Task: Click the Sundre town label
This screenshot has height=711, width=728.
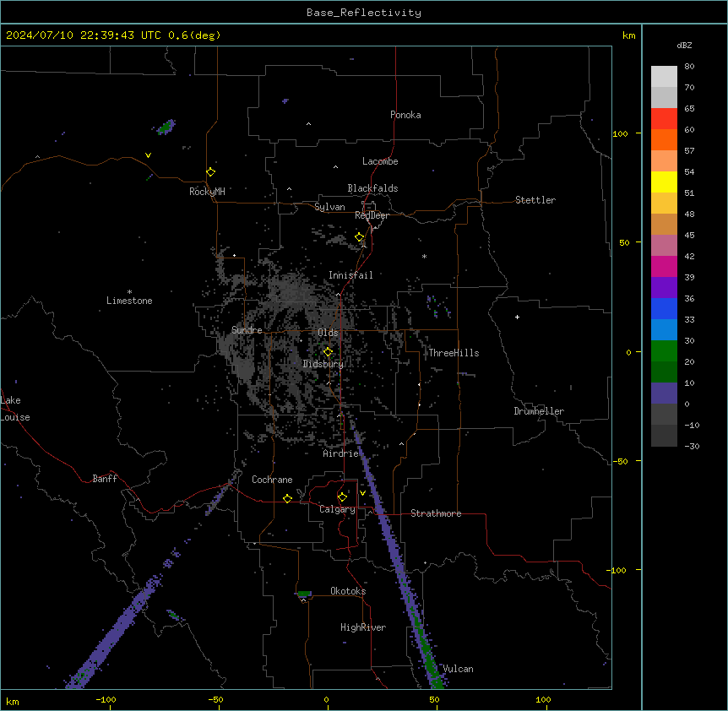Action: pos(247,330)
